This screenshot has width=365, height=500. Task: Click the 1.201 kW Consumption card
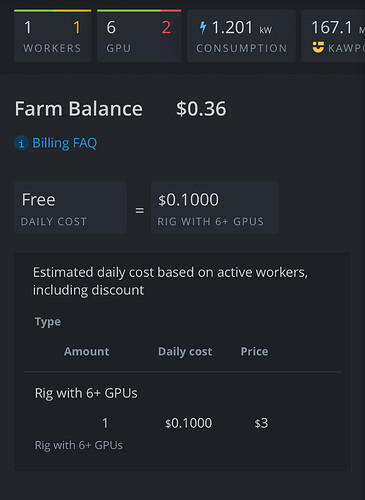click(x=241, y=36)
